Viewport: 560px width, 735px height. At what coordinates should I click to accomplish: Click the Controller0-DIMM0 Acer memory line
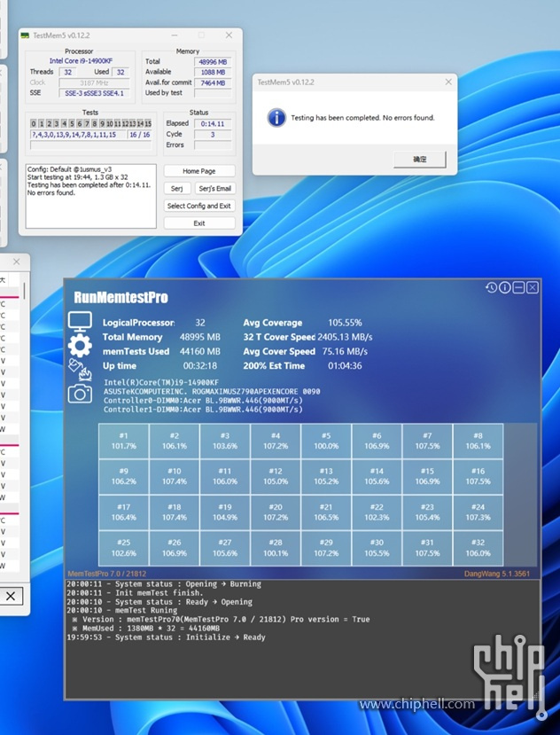coord(203,401)
